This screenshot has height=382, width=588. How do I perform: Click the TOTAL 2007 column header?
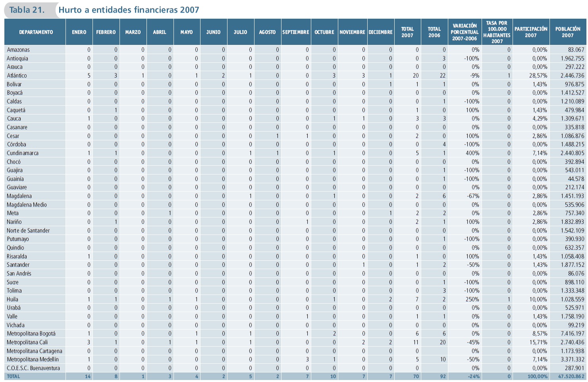pyautogui.click(x=407, y=32)
